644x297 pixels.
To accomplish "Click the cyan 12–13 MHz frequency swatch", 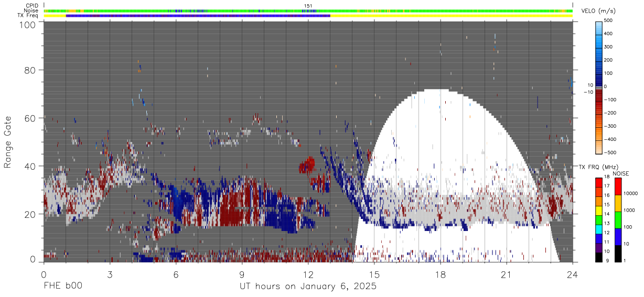I will 598,229.
